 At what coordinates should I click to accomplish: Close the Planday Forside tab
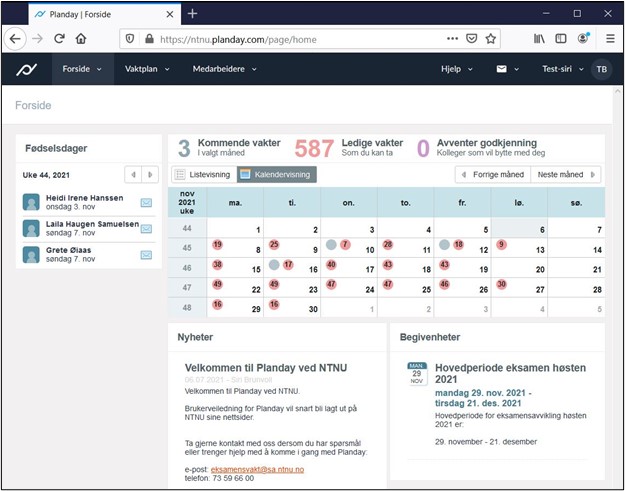coord(170,14)
